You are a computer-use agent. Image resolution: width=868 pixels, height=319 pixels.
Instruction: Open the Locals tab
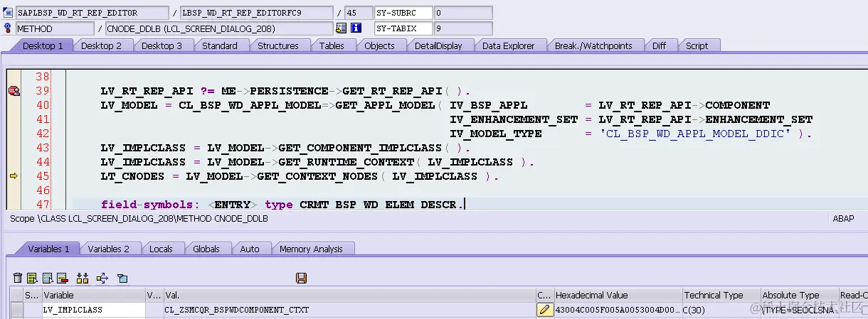tap(161, 249)
